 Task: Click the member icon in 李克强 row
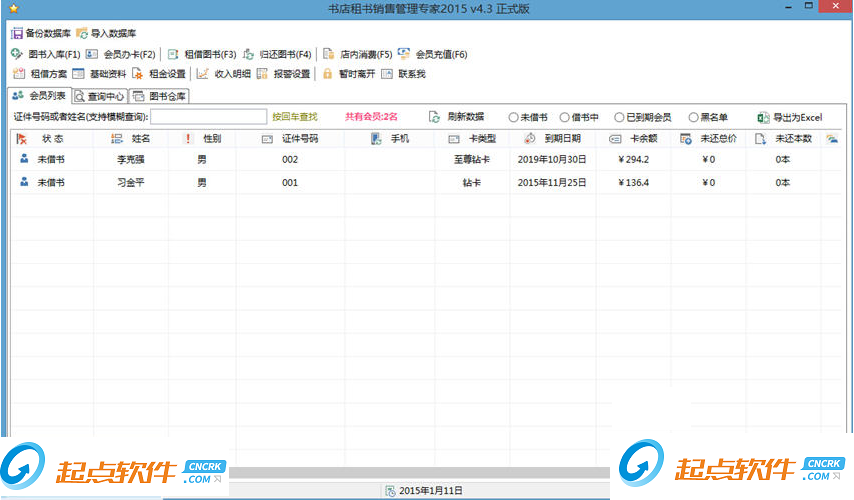(24, 159)
